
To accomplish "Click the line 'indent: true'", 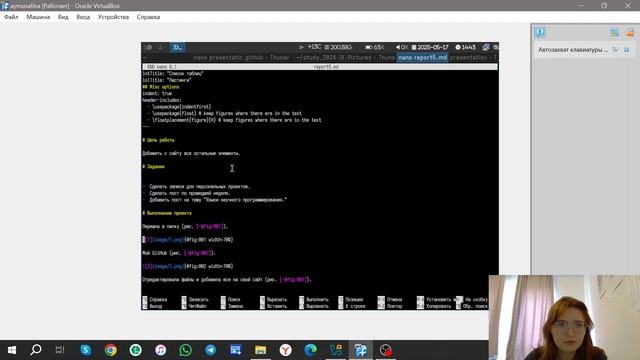I will 157,93.
